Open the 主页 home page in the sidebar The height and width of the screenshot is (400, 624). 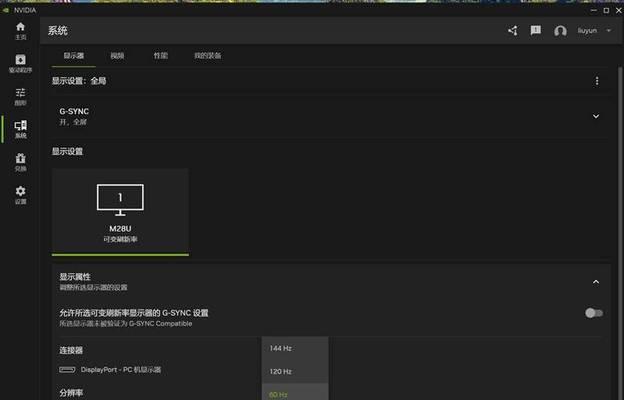pyautogui.click(x=20, y=31)
